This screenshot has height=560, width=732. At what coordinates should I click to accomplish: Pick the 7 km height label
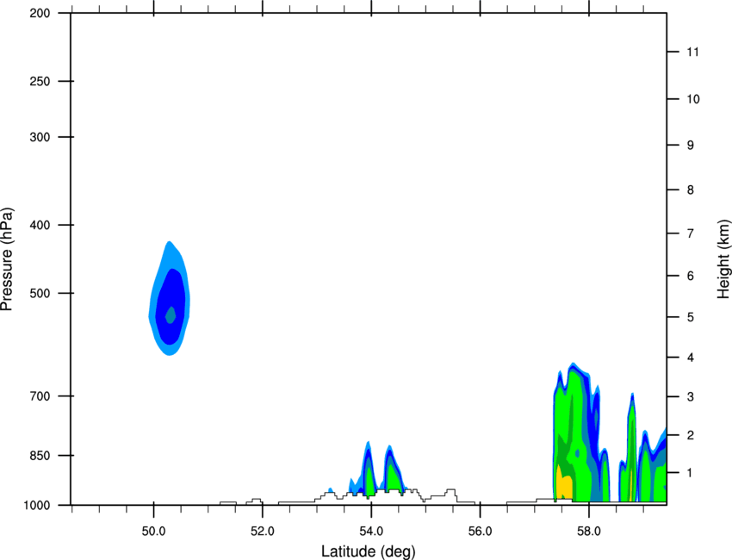pyautogui.click(x=691, y=233)
